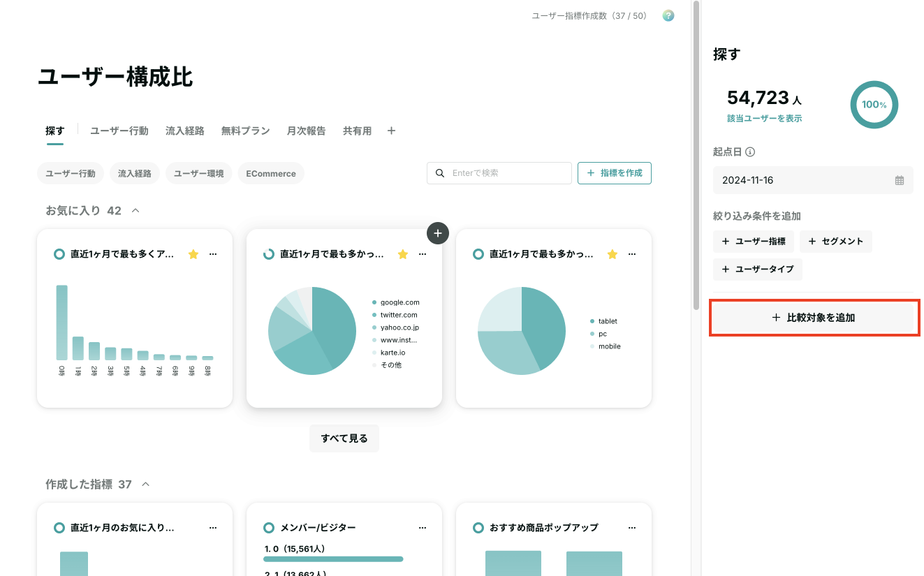The width and height of the screenshot is (924, 576).
Task: Open the 起点日 date picker 2024-11-16
Action: 813,180
